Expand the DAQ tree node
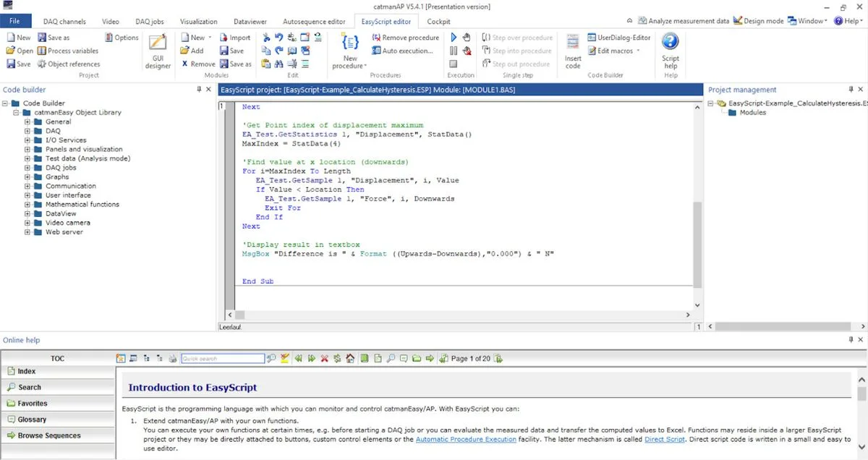 27,131
